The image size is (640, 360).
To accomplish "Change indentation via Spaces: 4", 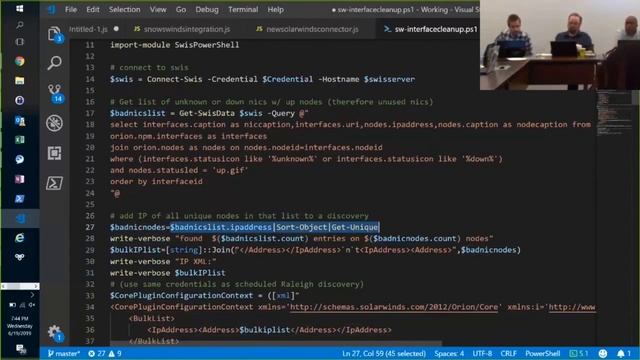I will [449, 353].
